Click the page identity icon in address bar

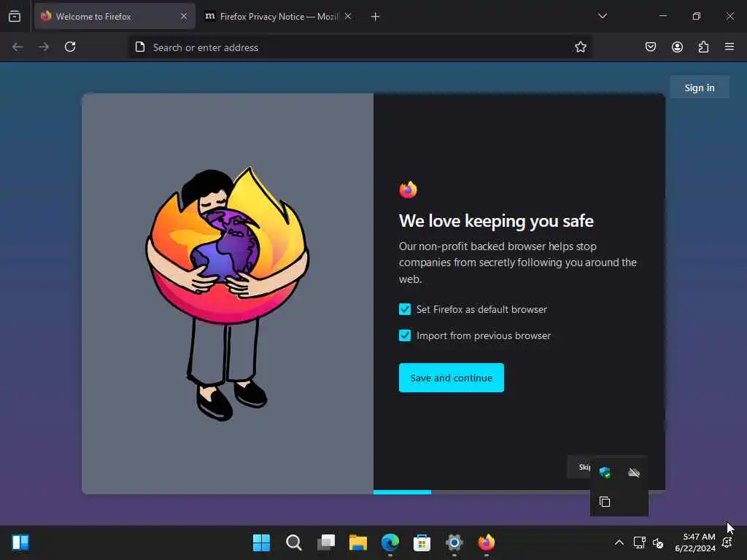[139, 47]
